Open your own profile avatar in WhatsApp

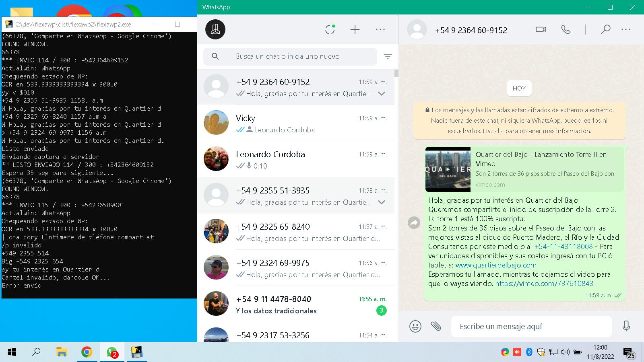[215, 29]
